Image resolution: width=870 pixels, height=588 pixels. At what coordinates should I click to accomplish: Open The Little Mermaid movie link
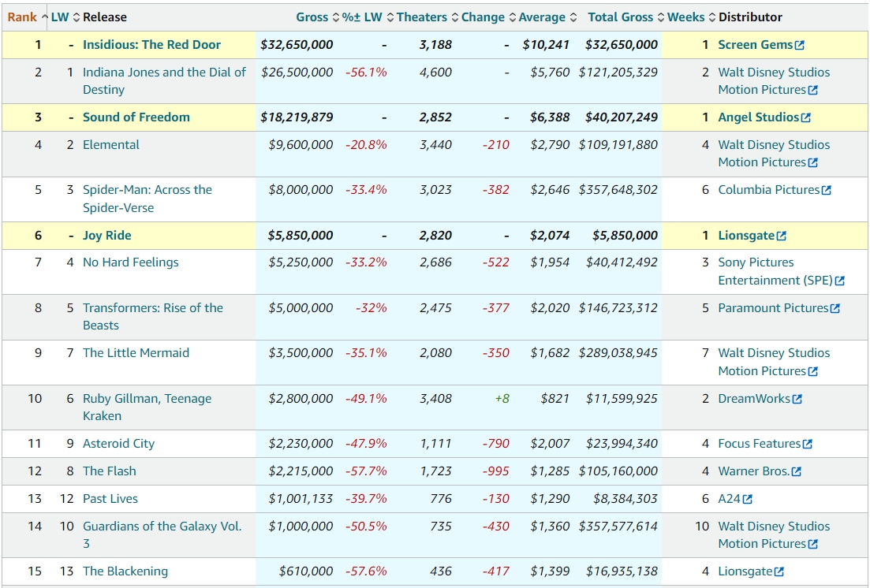click(136, 353)
